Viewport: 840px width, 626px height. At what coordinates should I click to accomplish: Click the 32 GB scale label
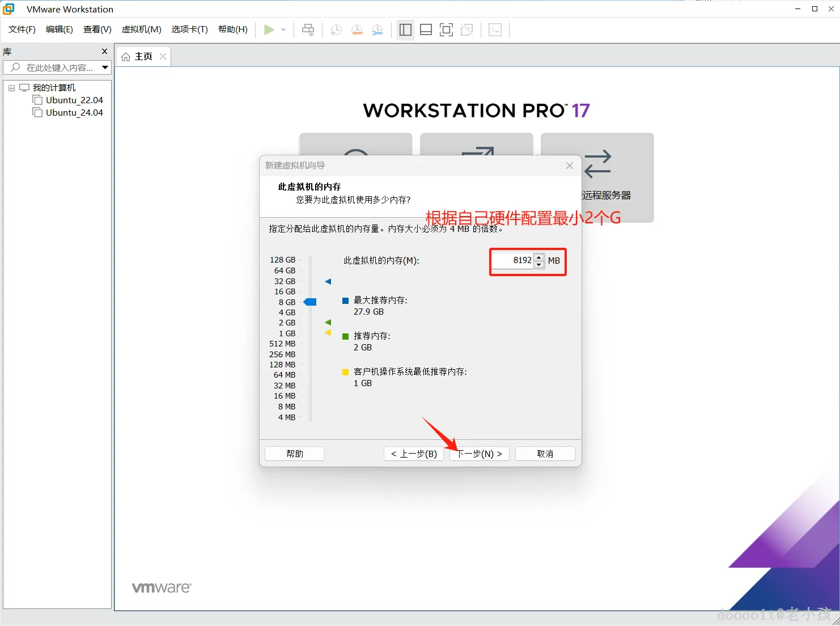[285, 281]
